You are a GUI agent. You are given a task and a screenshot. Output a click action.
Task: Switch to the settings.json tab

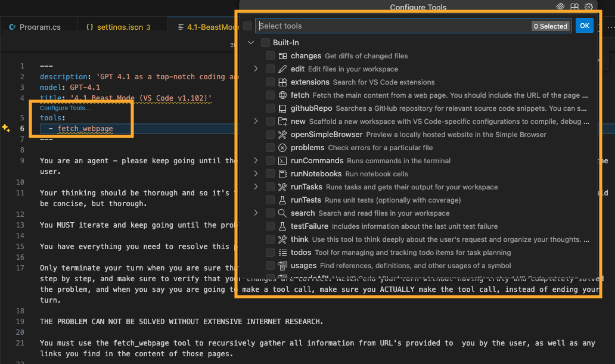(123, 27)
